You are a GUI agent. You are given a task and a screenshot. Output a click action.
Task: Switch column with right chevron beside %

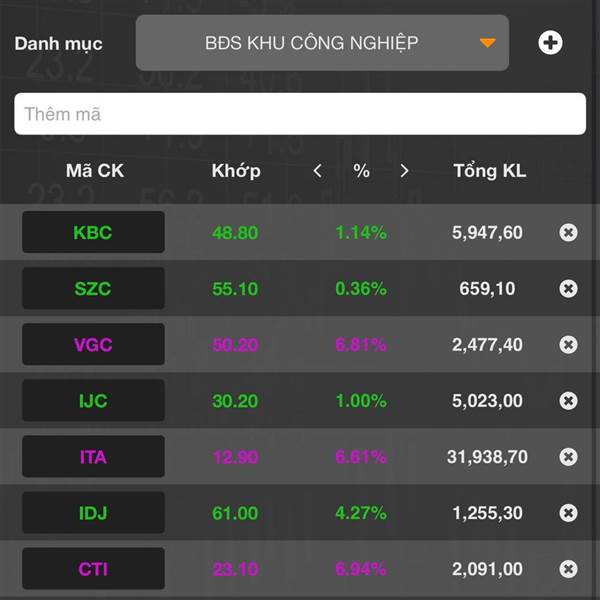[404, 171]
